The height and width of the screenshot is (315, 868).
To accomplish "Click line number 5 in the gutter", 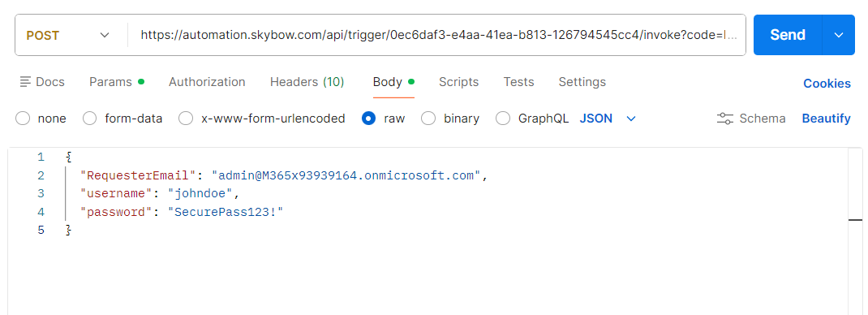I will click(41, 231).
